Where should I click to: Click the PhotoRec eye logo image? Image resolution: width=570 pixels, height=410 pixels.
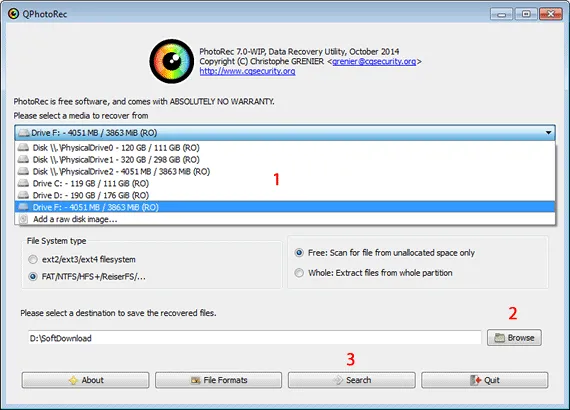pyautogui.click(x=172, y=61)
